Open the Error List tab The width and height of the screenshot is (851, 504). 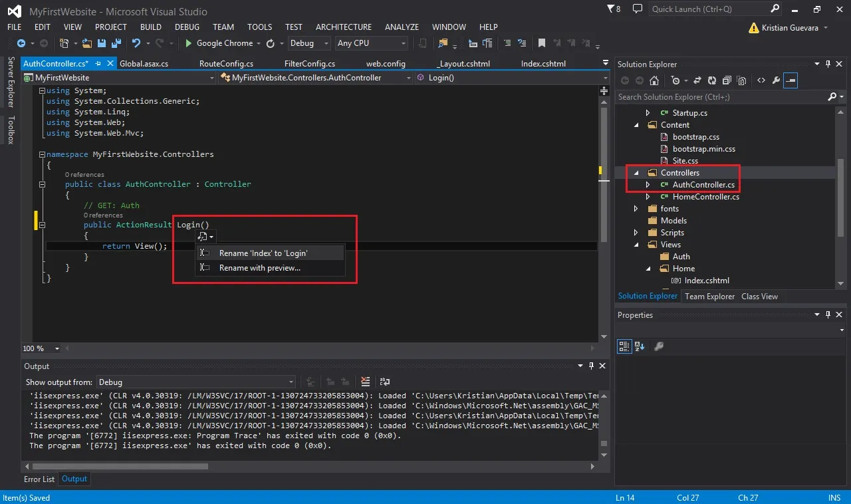[39, 479]
